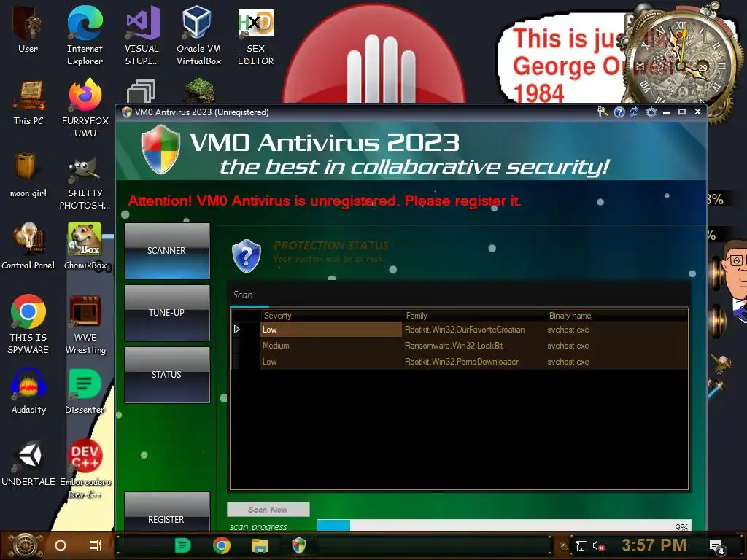
Task: Click the Cortana circle taskbar icon
Action: pos(61,545)
